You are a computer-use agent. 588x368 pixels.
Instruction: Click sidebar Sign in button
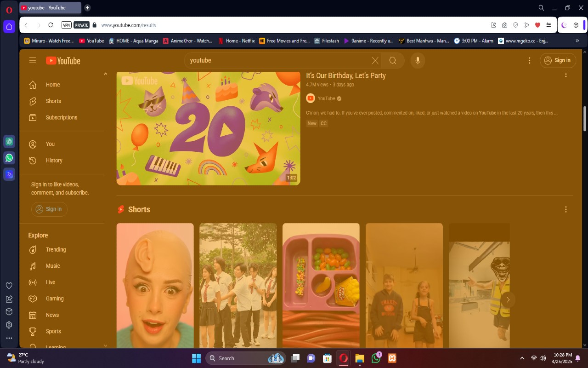(49, 209)
